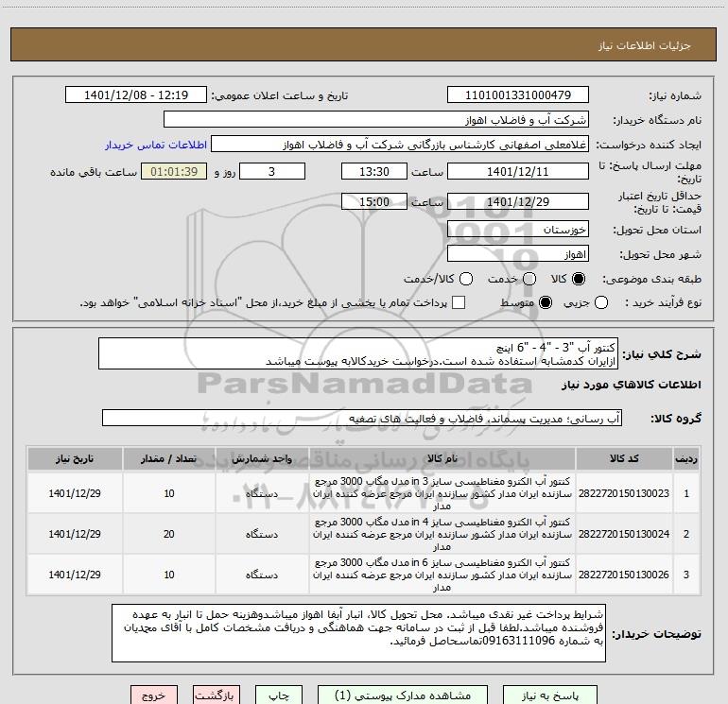Click the جزئیات اطلاعات نیاز header title
The height and width of the screenshot is (704, 728).
645,45
